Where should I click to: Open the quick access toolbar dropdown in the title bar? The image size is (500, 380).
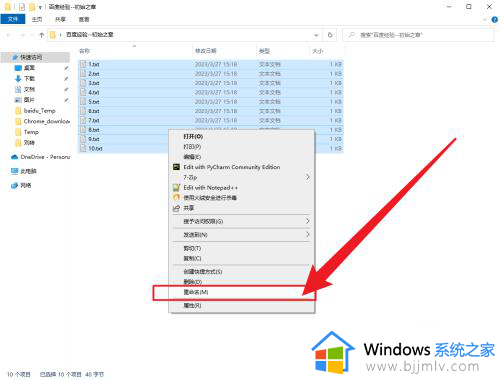[40, 7]
